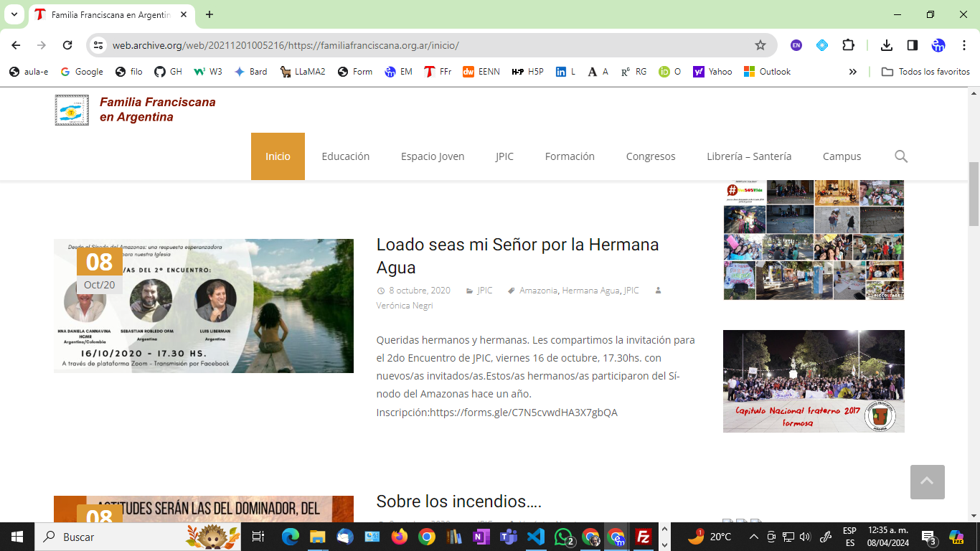Open the H5P bookmark
This screenshot has width=980, height=551.
pyautogui.click(x=527, y=72)
